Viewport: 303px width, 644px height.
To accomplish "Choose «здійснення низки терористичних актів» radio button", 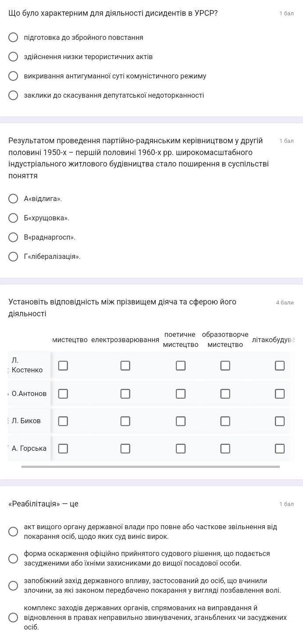I will pyautogui.click(x=14, y=57).
